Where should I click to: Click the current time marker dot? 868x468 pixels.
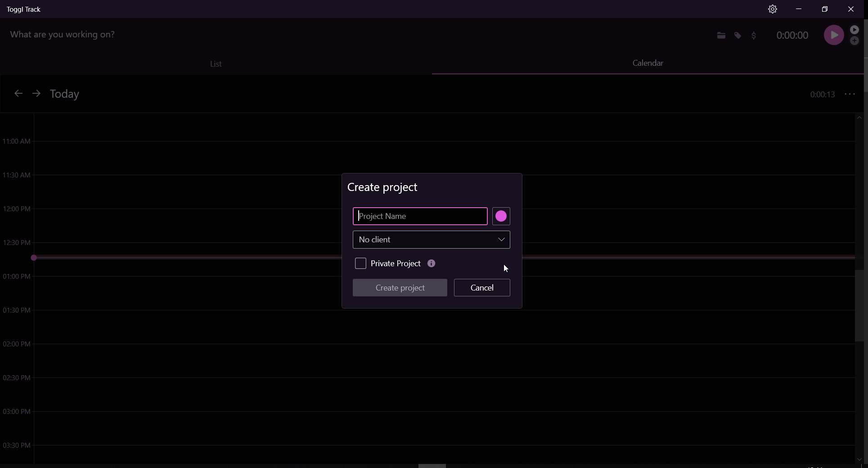point(34,258)
